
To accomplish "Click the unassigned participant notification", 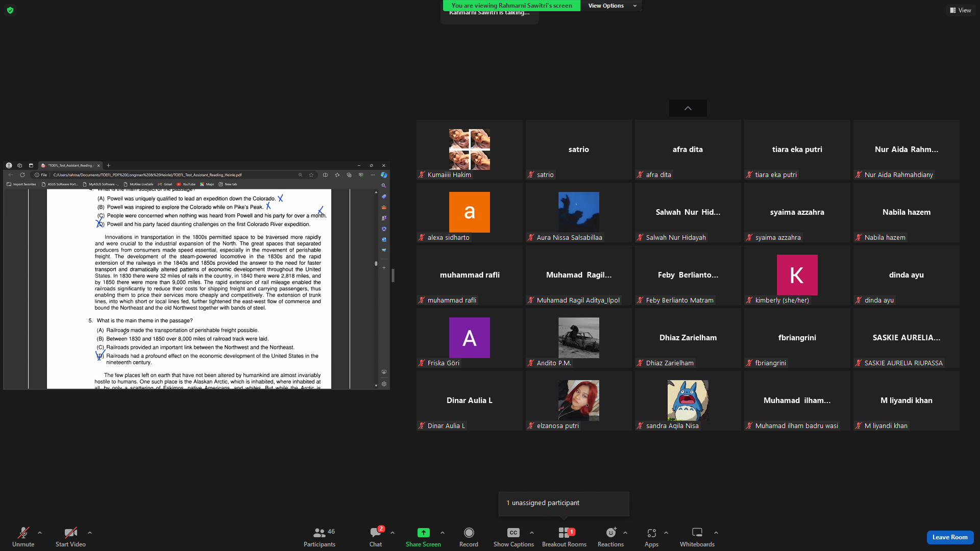I will click(564, 503).
